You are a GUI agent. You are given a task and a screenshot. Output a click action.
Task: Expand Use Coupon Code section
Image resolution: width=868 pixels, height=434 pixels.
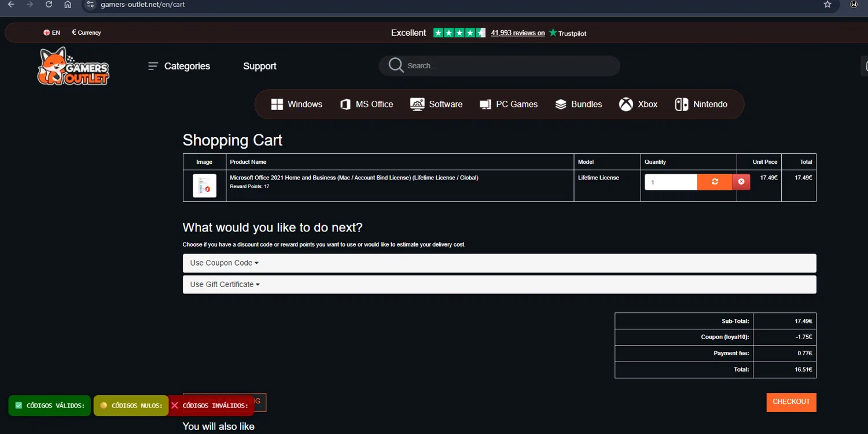[499, 263]
